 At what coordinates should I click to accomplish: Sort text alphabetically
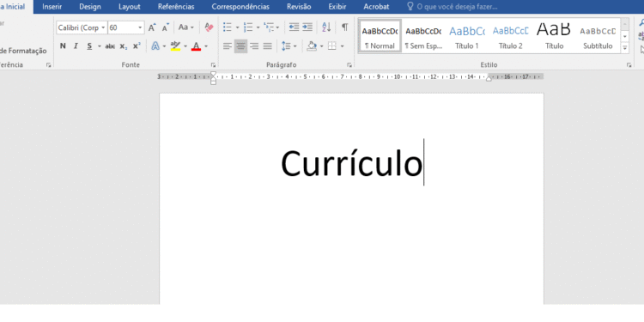(x=326, y=27)
